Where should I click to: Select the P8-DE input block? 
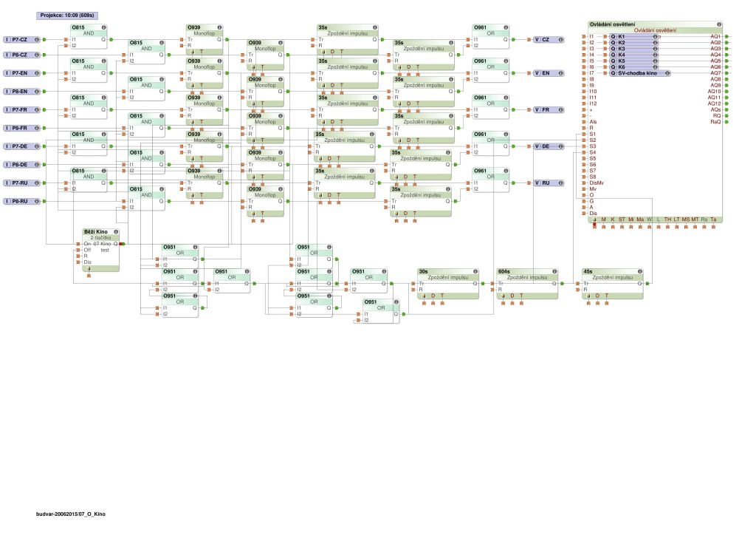pos(21,165)
